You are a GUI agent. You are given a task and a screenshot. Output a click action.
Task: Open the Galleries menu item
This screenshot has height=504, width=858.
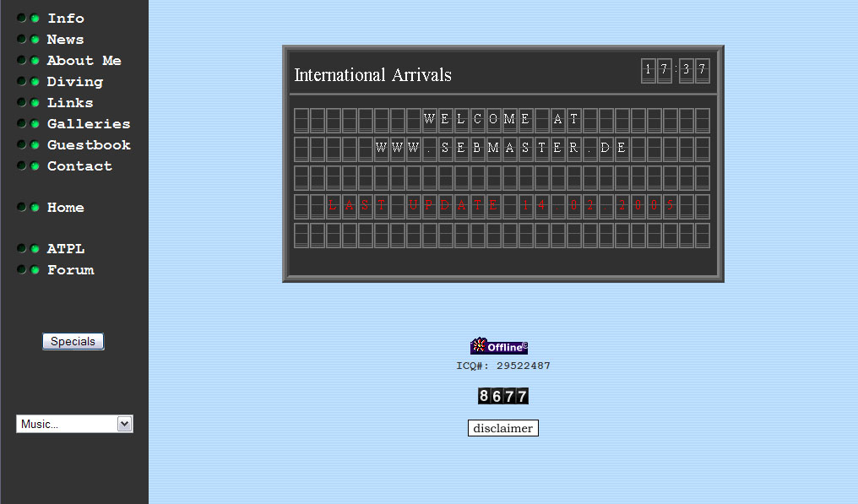tap(89, 124)
